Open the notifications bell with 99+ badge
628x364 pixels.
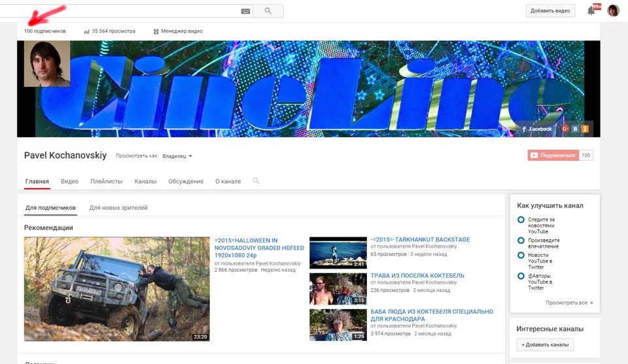tap(591, 11)
